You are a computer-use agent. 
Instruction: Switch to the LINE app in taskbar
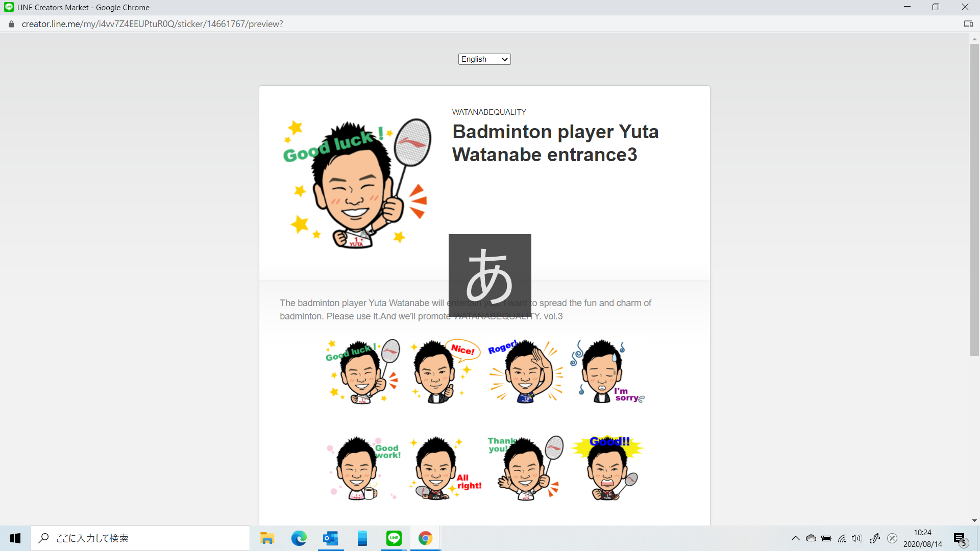394,538
